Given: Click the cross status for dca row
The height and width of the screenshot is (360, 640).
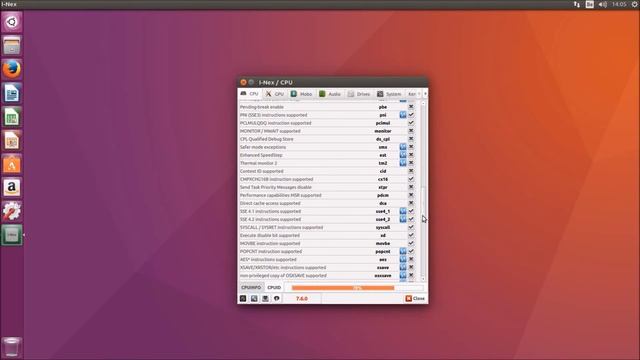Looking at the screenshot, I should click(411, 203).
